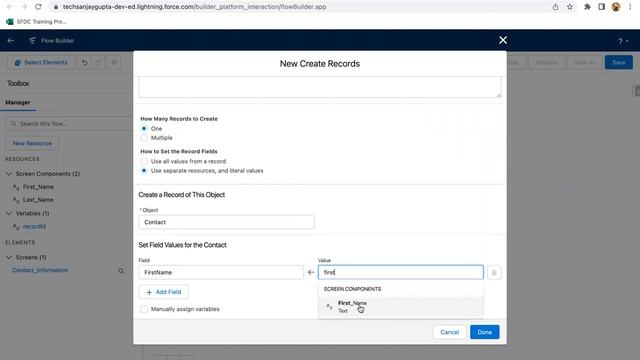Click the New Resource button
Viewport: 640px width, 360px height.
pos(32,143)
